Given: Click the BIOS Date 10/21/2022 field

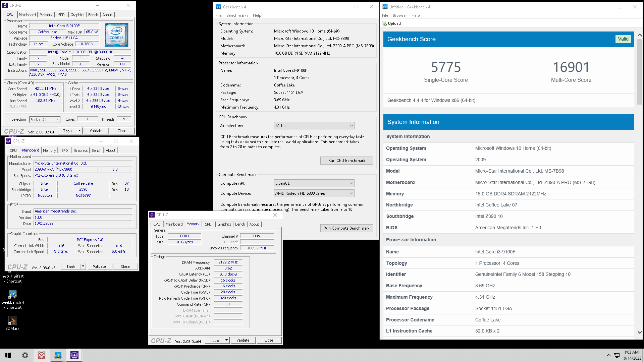Looking at the screenshot, I should (x=83, y=224).
